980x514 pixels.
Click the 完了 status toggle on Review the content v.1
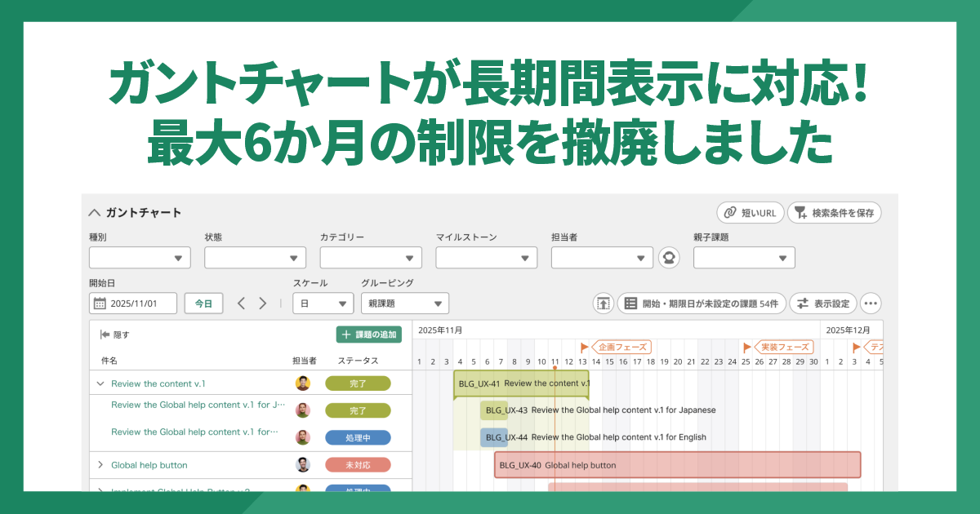(x=359, y=383)
